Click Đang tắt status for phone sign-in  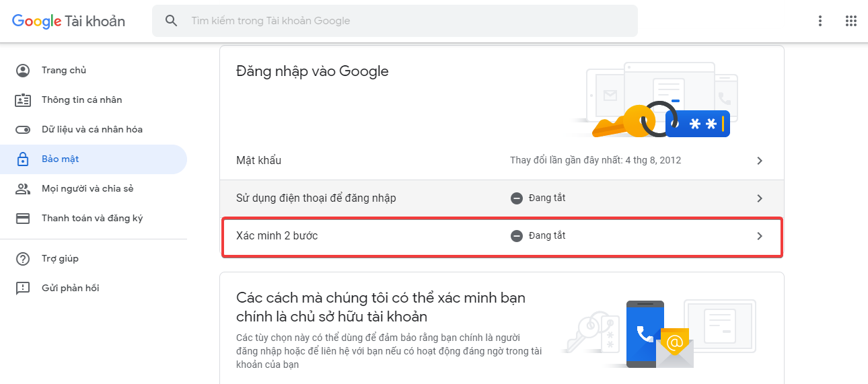pyautogui.click(x=546, y=198)
